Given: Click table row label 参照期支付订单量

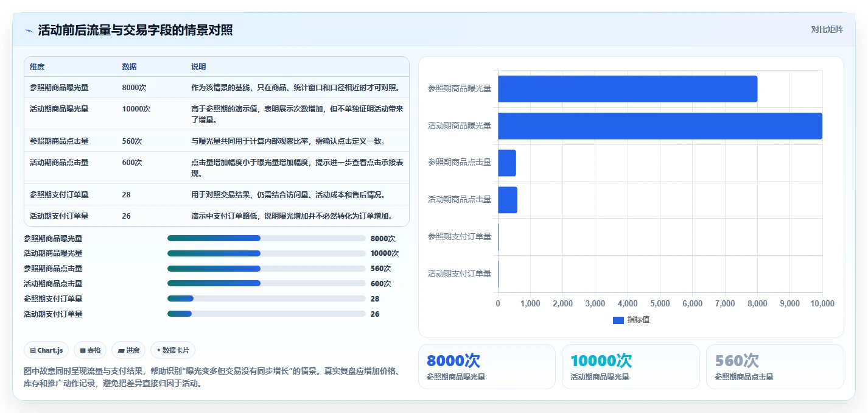Looking at the screenshot, I should pyautogui.click(x=59, y=195).
